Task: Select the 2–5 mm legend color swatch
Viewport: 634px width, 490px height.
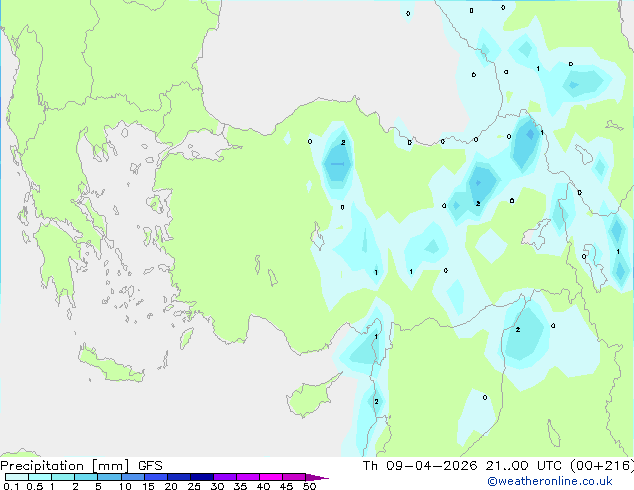Action: 86,477
